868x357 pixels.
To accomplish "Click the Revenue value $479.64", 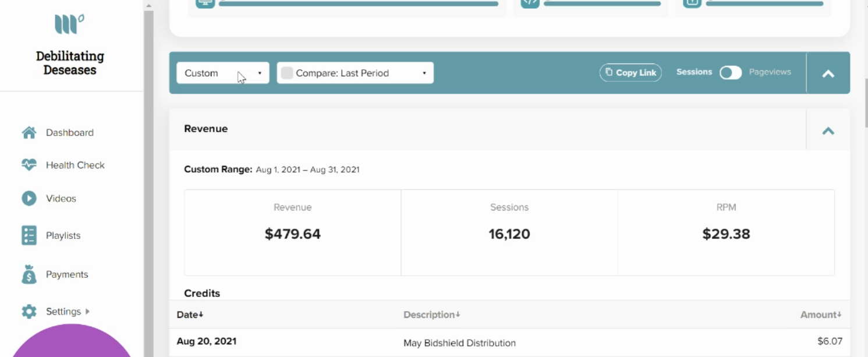I will [293, 234].
